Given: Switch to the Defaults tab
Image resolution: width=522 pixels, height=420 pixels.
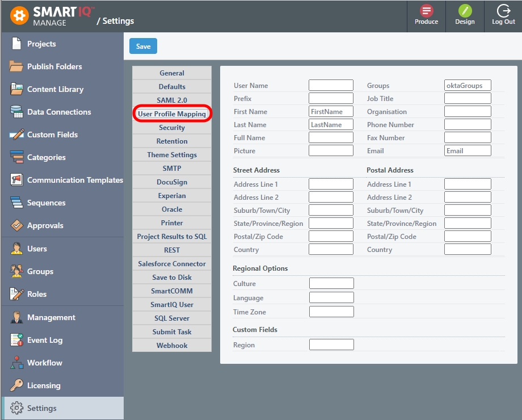Looking at the screenshot, I should [172, 86].
